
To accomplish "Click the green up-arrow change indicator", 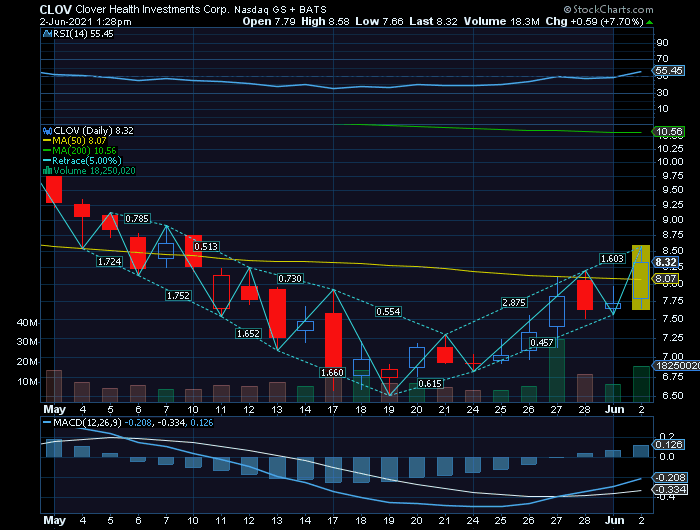I will (650, 22).
